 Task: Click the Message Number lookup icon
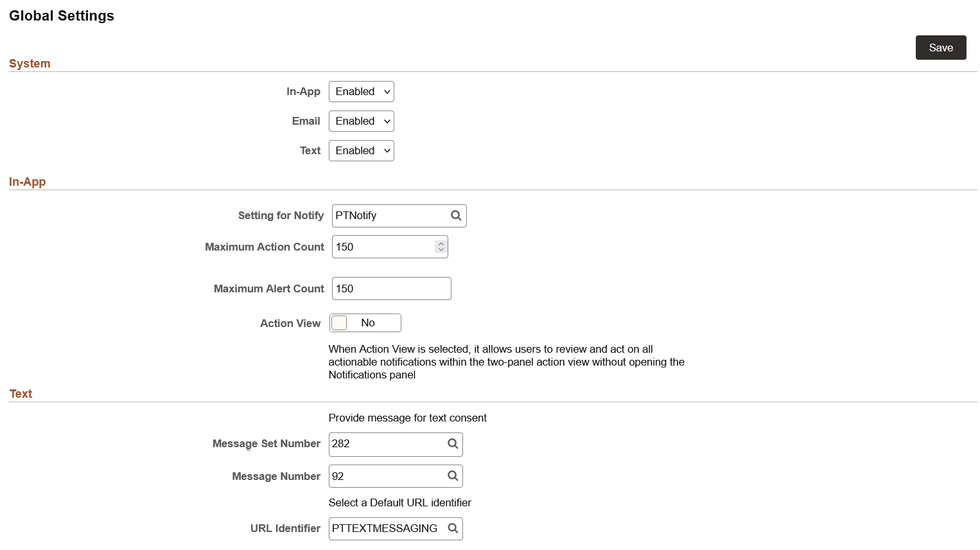coord(453,476)
